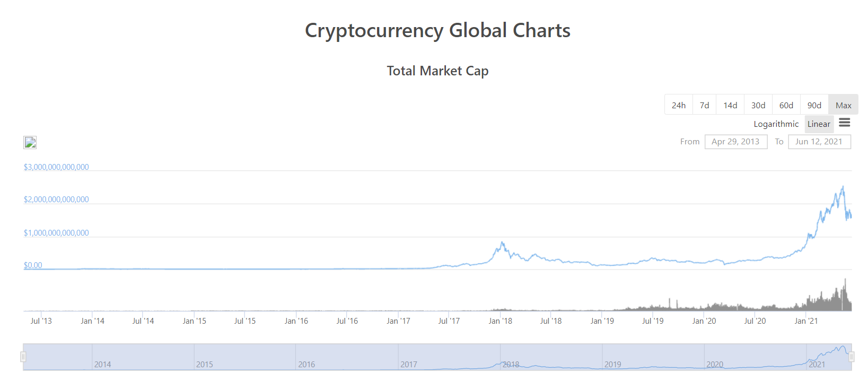Open the From date field showing Apr 29, 2013

tap(736, 141)
